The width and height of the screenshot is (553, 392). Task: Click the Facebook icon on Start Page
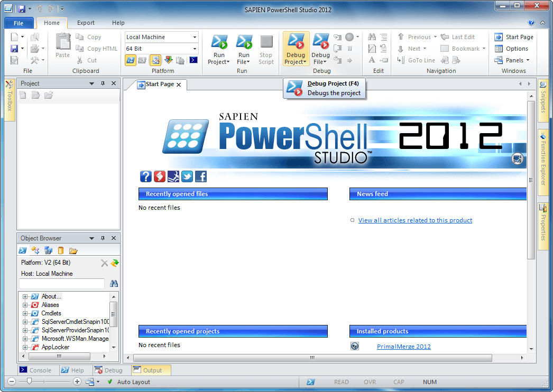(201, 176)
